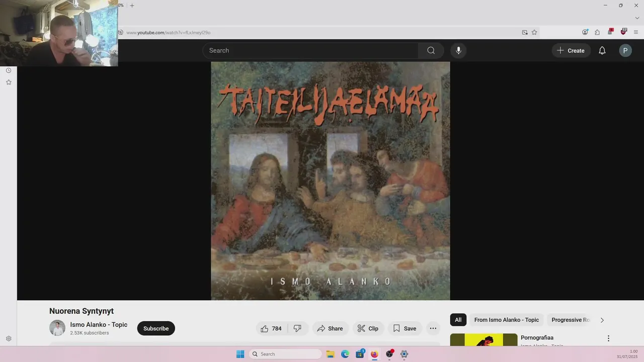
Task: Open the shield extension with badge 17
Action: [624, 32]
